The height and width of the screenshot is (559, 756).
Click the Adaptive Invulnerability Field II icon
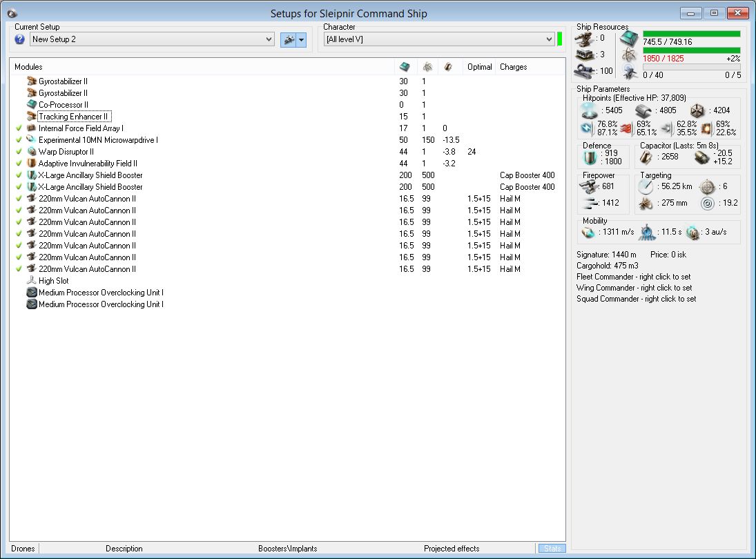[32, 164]
